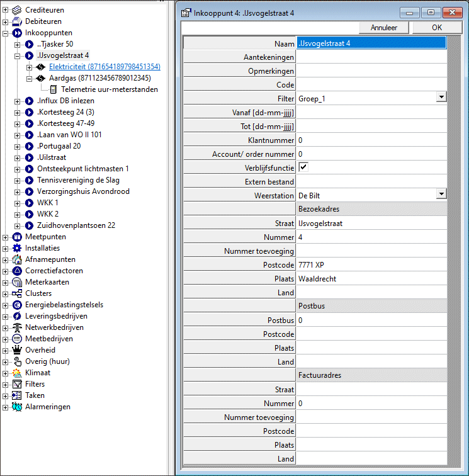Viewport: 469px width, 476px height.
Task: Click the Alarmeringen icon
Action: coord(17,407)
